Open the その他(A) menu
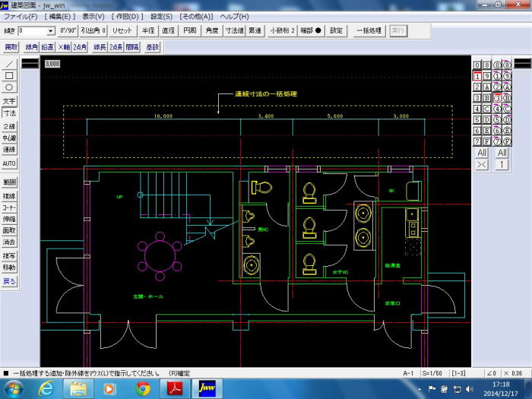This screenshot has height=399, width=532. click(x=196, y=16)
